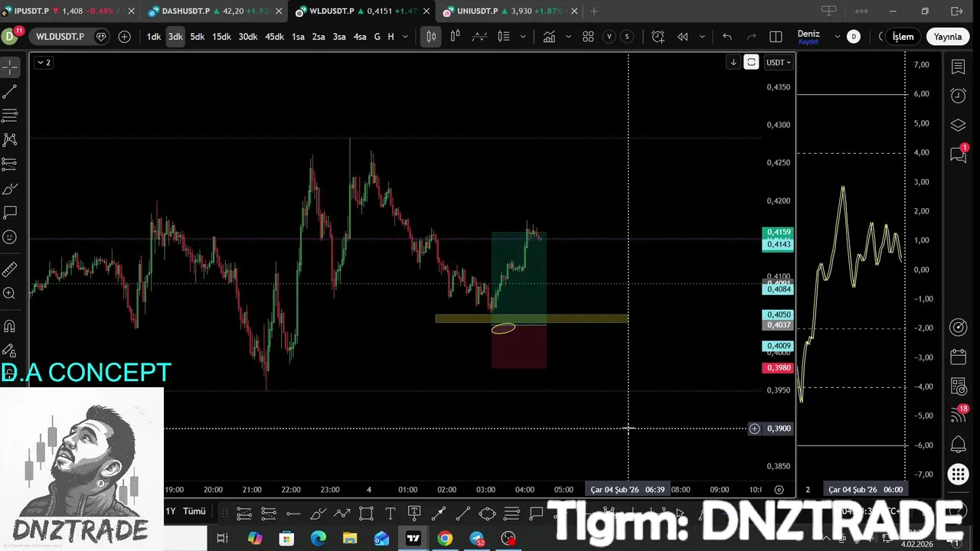Viewport: 980px width, 551px height.
Task: Open the emoji icons tool
Action: pos(10,237)
